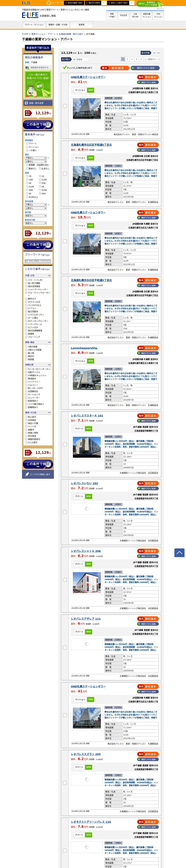
Task: Add レオパレススズラン 205 to consideration list
Action: pyautogui.click(x=148, y=759)
